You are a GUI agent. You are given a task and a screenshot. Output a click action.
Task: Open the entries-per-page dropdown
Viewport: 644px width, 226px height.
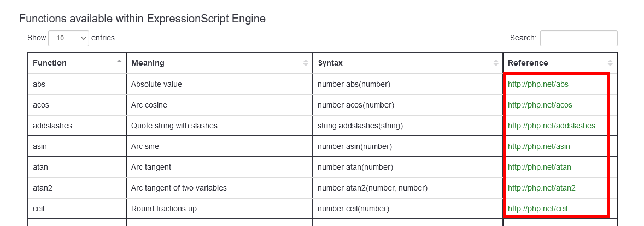tap(68, 38)
